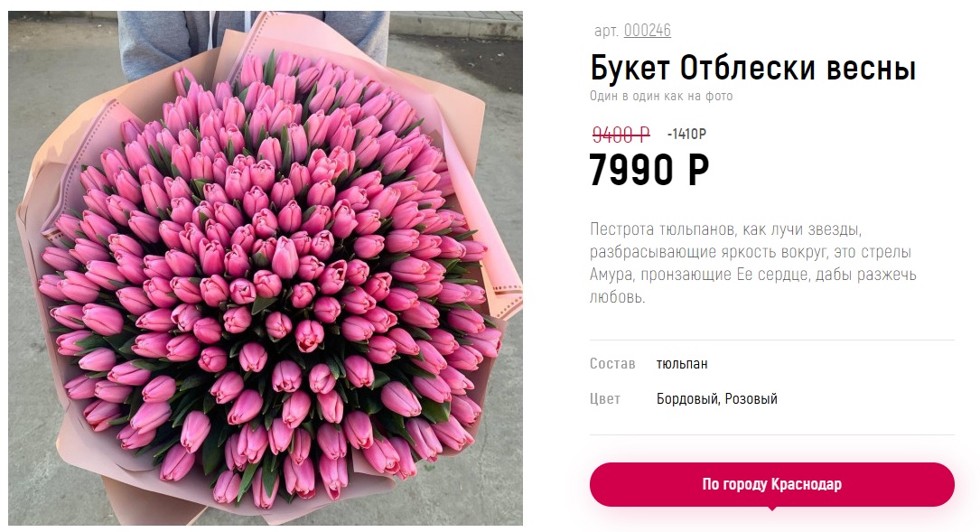Click the ruble sign of 7990 price
980x532 pixels.
[x=697, y=170]
